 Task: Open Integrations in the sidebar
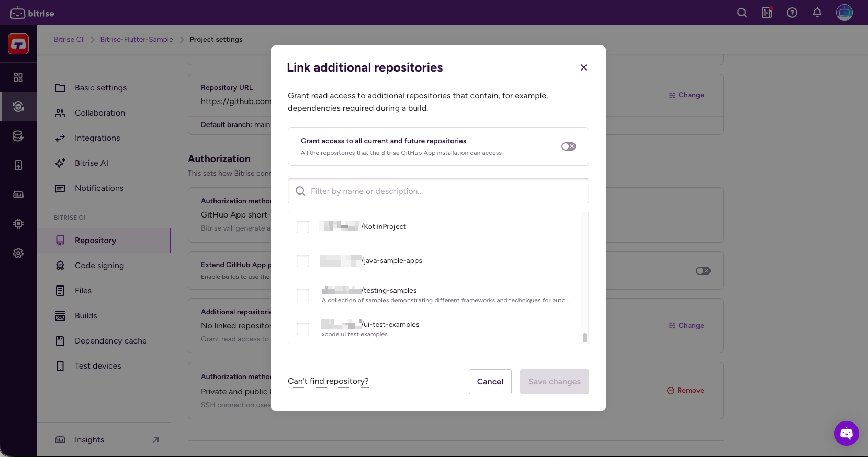pos(104,138)
